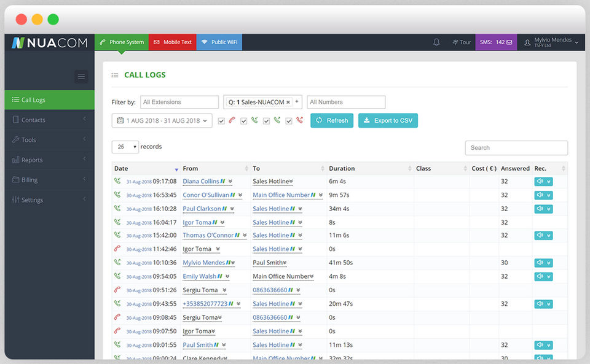
Task: Click the All Numbers filter field
Action: click(x=346, y=102)
